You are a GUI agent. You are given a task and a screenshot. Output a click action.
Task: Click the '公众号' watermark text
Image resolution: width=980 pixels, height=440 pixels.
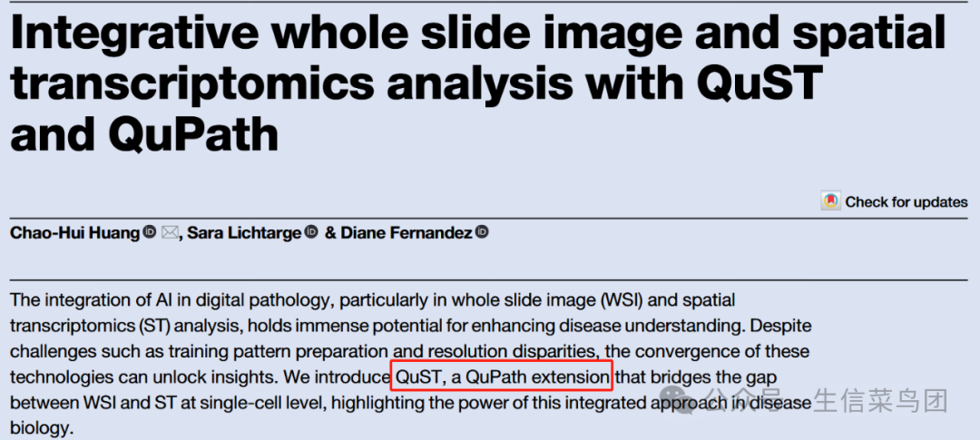click(x=744, y=401)
